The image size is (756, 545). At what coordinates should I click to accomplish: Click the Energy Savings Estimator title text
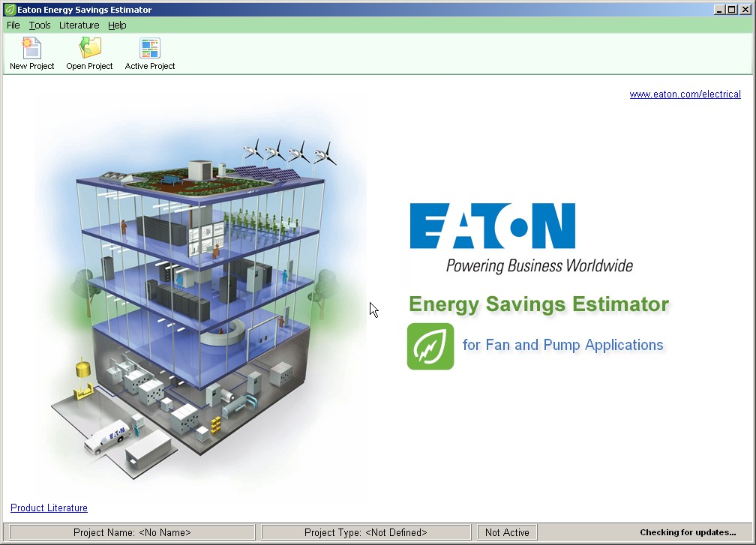click(538, 304)
